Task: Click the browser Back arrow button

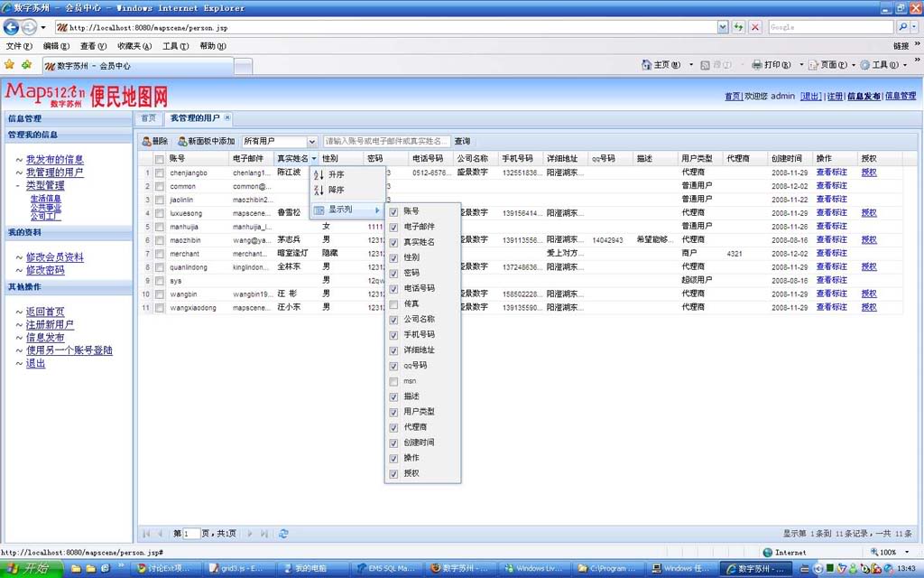Action: click(11, 27)
